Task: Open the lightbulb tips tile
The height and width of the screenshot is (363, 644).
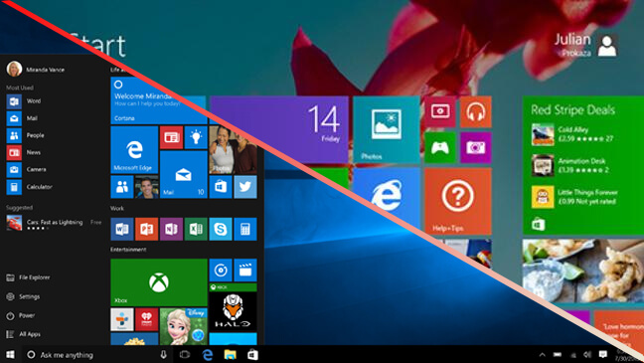Action: 196,137
